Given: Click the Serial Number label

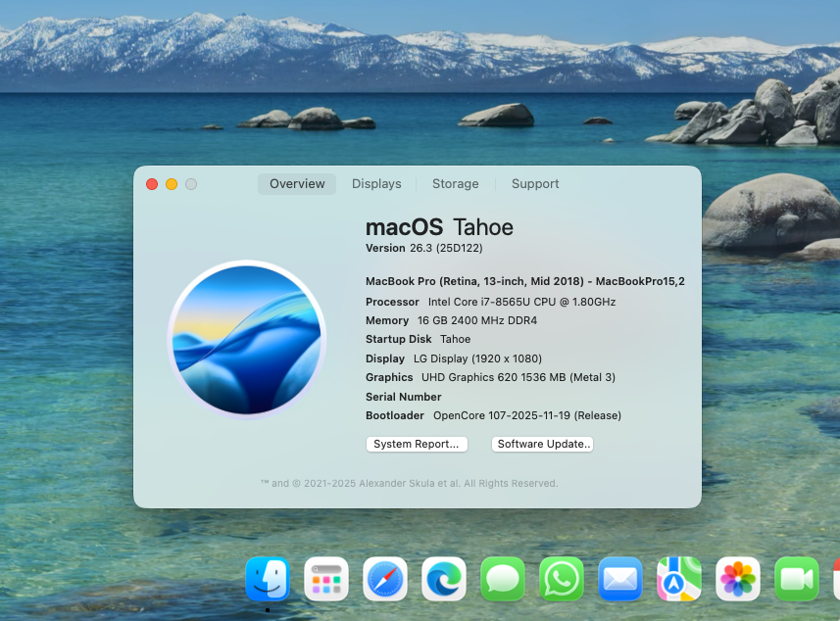Looking at the screenshot, I should tap(404, 397).
